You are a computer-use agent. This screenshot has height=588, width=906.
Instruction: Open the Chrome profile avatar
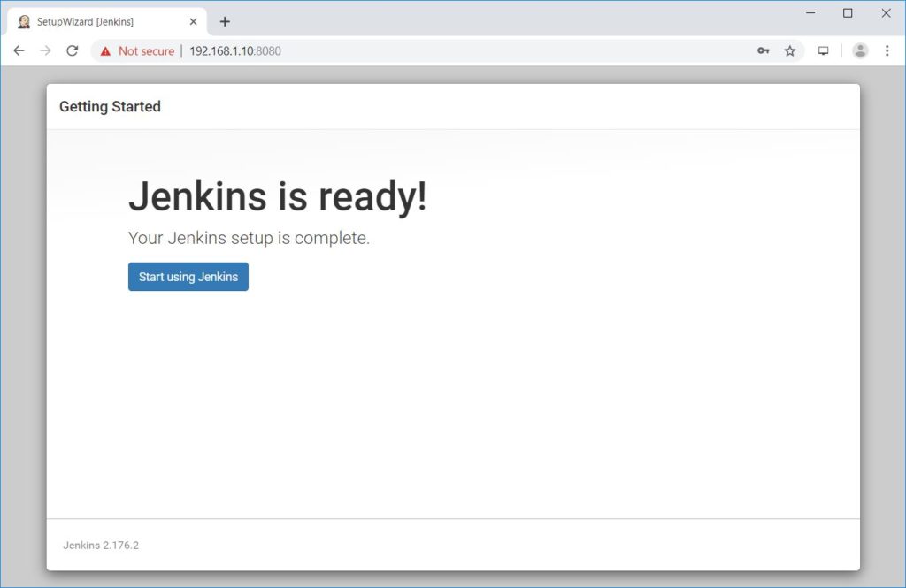click(860, 50)
